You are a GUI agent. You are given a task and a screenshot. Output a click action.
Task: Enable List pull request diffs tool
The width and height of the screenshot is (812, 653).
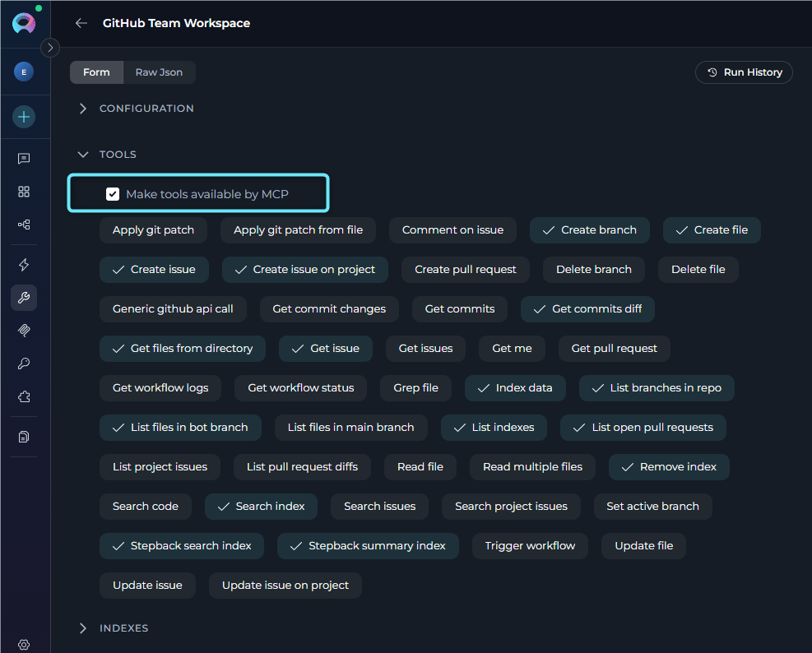[302, 467]
